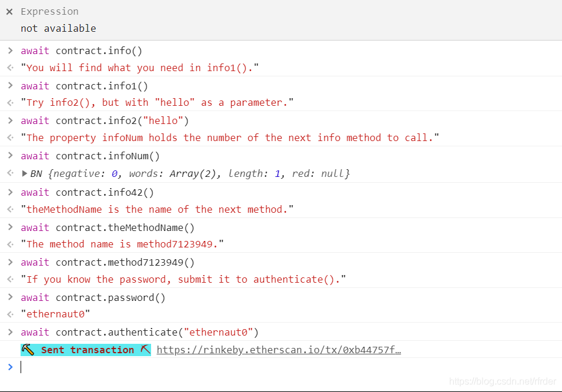Click 'The property infoNum holds the number' output
The height and width of the screenshot is (392, 562).
[230, 138]
